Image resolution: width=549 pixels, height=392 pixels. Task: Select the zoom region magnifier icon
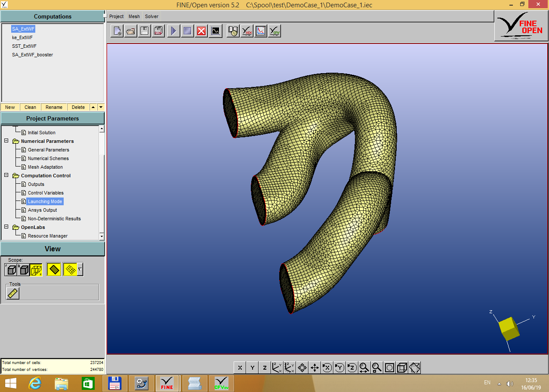click(x=377, y=367)
